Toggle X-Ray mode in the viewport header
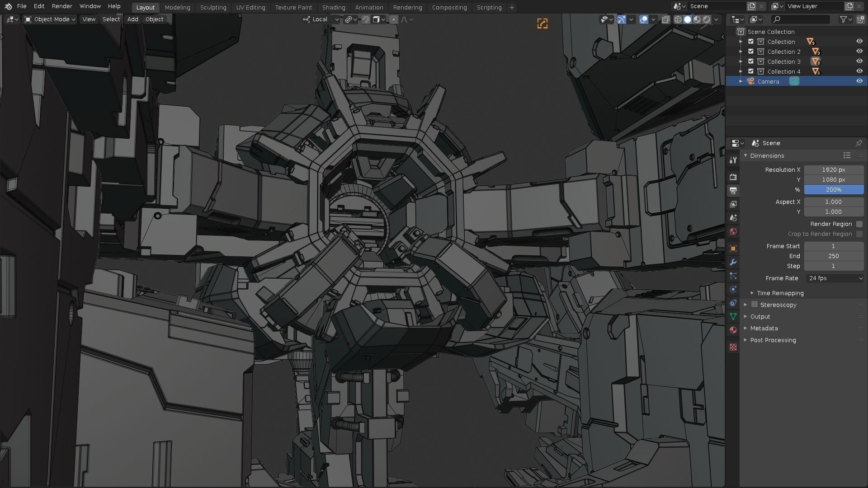Image resolution: width=868 pixels, height=488 pixels. tap(665, 19)
